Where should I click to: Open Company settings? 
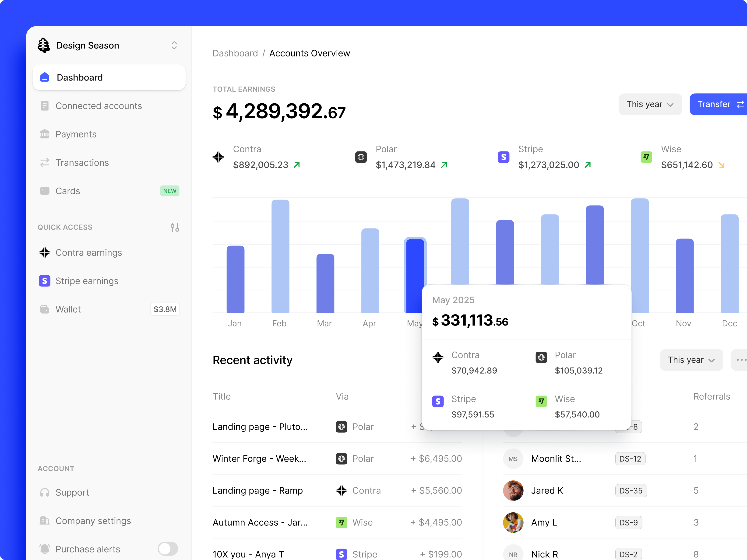point(109,521)
